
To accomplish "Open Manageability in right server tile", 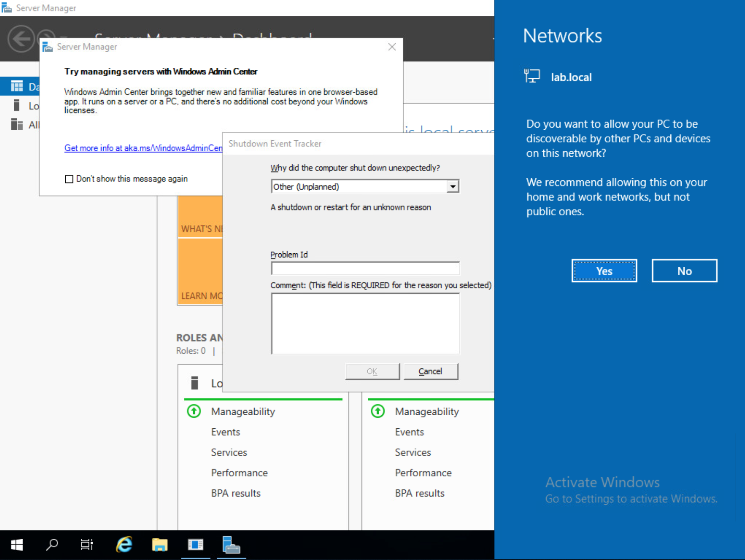I will point(427,412).
